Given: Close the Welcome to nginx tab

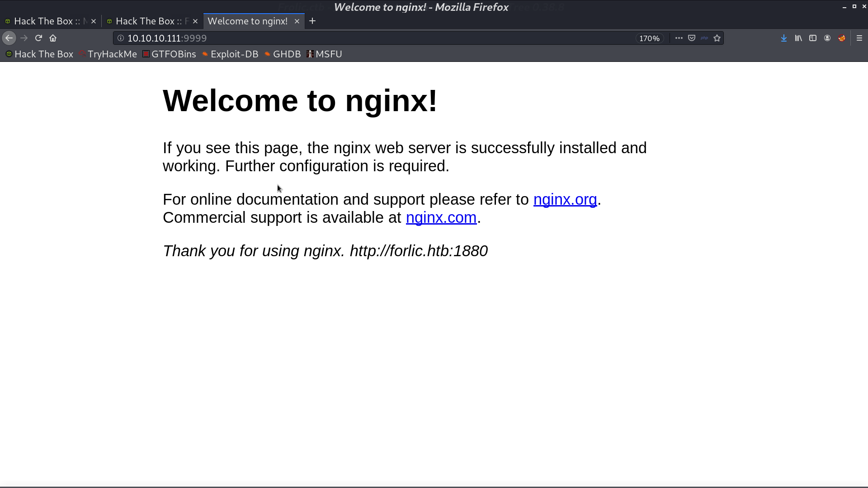Looking at the screenshot, I should click(x=297, y=21).
